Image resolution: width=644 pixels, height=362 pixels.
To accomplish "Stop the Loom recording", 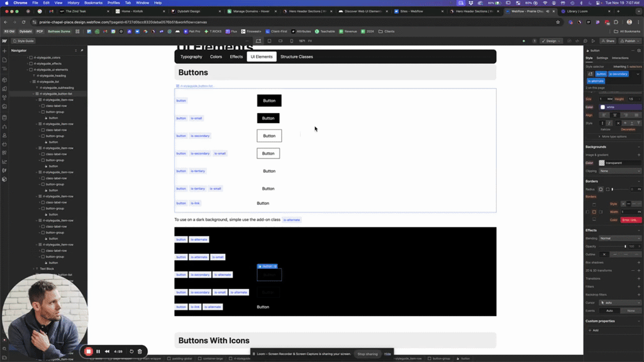I will tap(89, 351).
